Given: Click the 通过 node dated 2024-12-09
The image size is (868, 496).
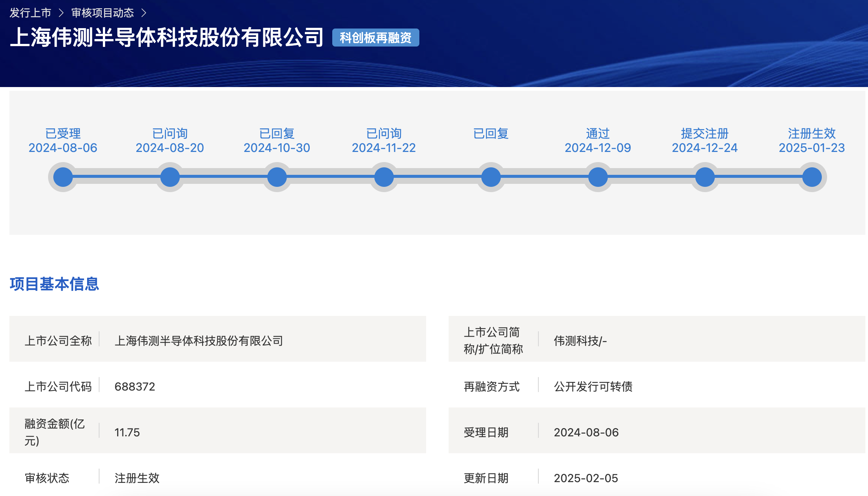Looking at the screenshot, I should (x=598, y=176).
